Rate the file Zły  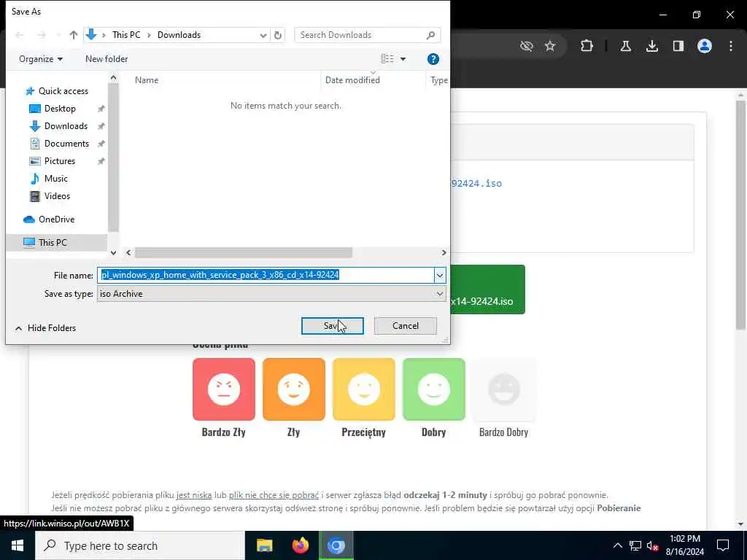tap(293, 389)
